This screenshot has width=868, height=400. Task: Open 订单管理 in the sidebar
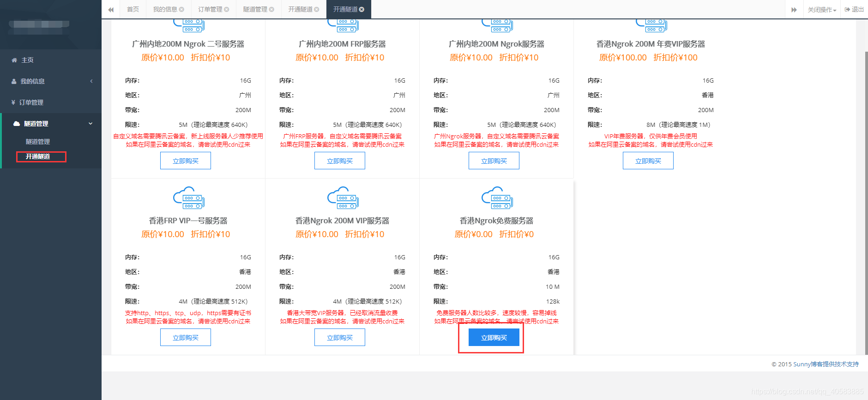[x=51, y=102]
